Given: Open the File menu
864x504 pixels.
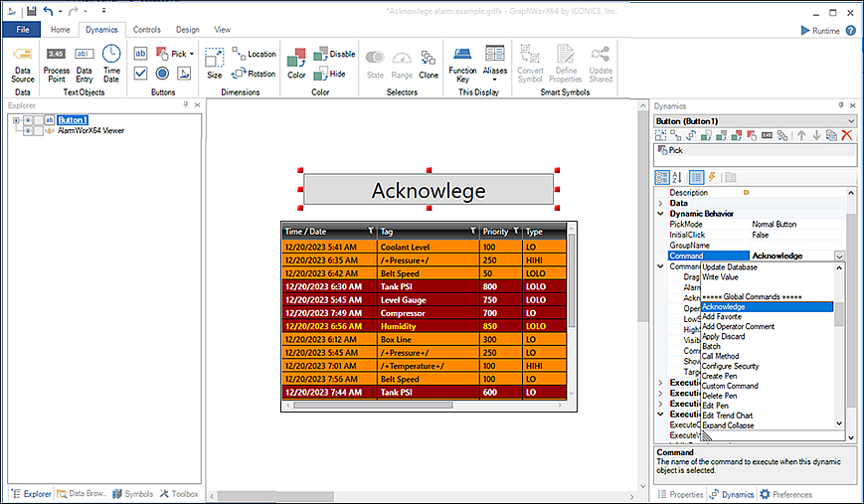Looking at the screenshot, I should coord(22,31).
